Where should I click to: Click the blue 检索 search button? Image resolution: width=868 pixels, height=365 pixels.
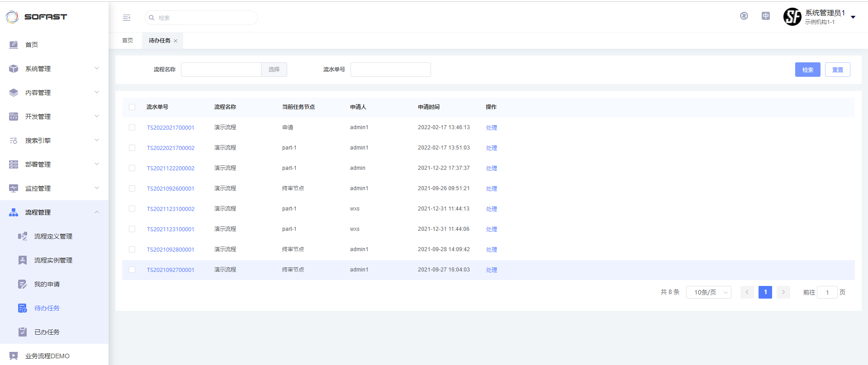click(x=807, y=70)
